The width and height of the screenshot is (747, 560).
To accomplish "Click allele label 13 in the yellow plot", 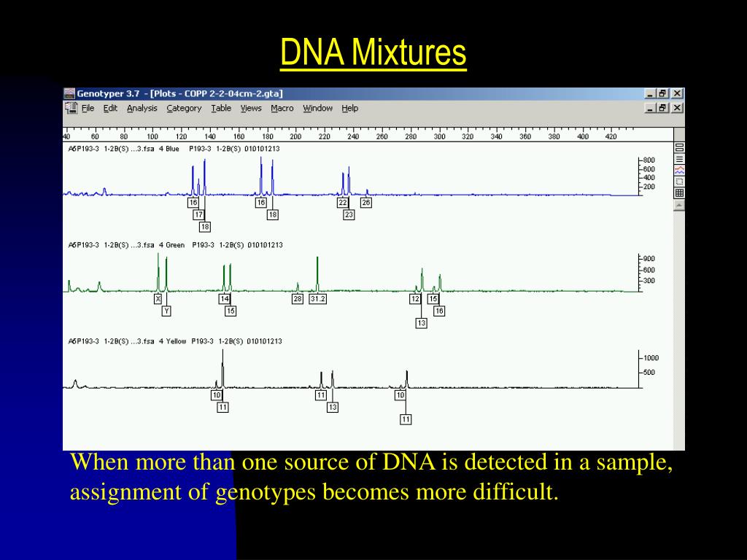I will tap(333, 407).
